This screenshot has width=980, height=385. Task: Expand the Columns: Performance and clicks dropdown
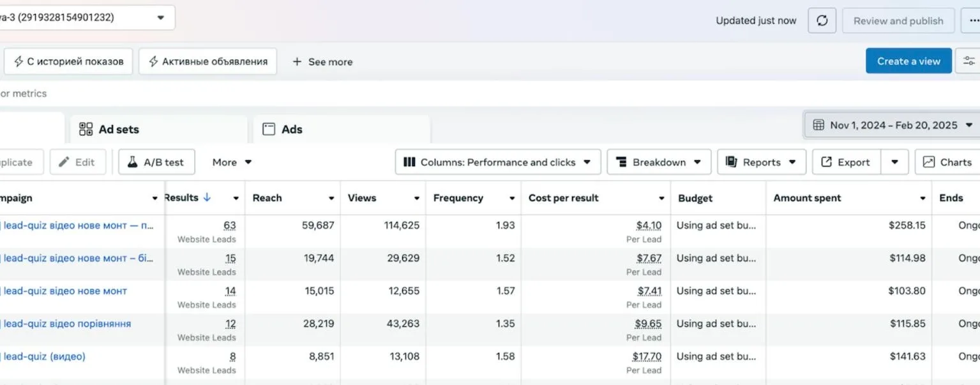498,162
